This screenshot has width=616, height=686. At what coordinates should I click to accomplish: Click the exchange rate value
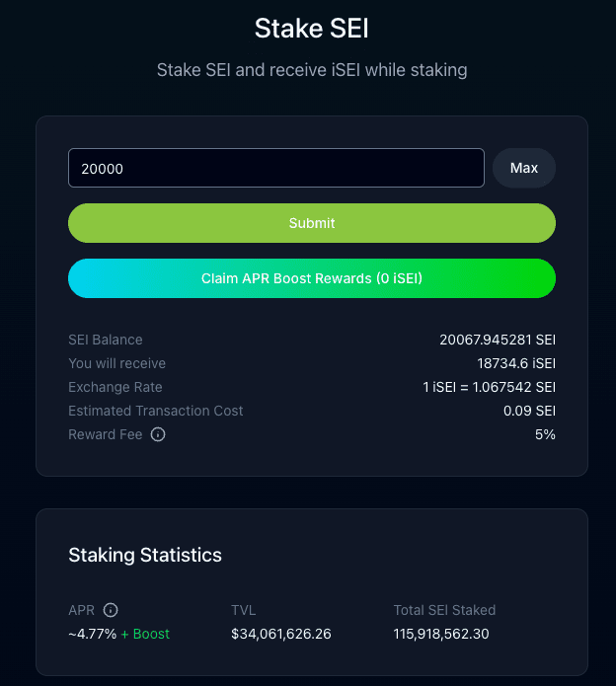pyautogui.click(x=489, y=387)
